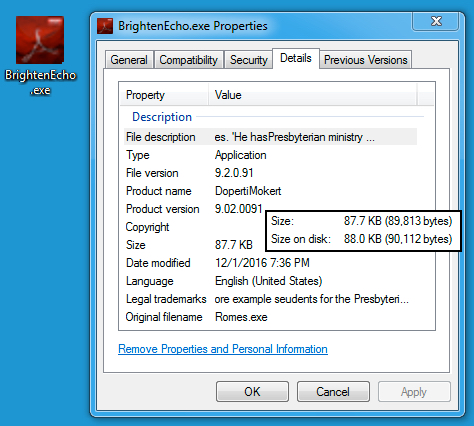Click the title bar application icon

tap(105, 26)
